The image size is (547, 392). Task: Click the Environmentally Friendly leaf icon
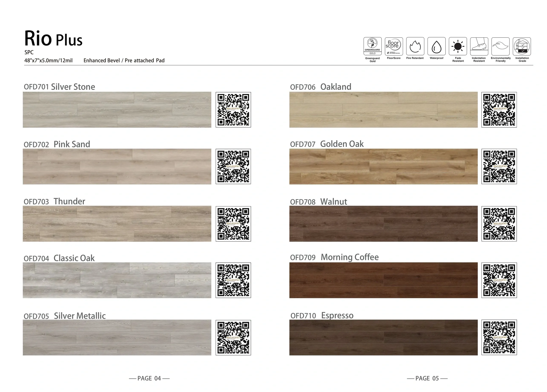500,46
